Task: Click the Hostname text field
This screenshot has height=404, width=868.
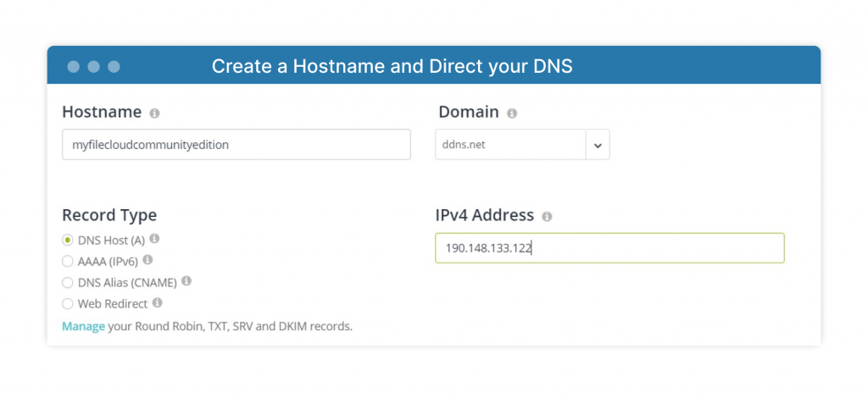Action: [x=236, y=145]
